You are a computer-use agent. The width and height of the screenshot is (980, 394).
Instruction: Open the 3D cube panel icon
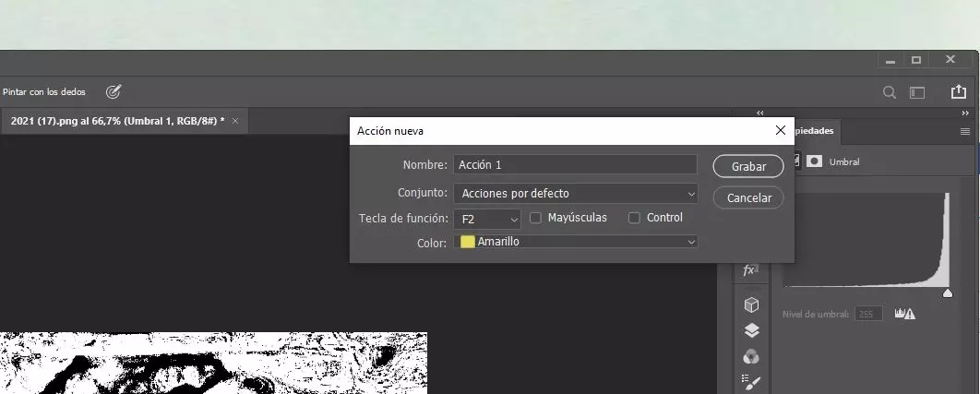(x=751, y=304)
